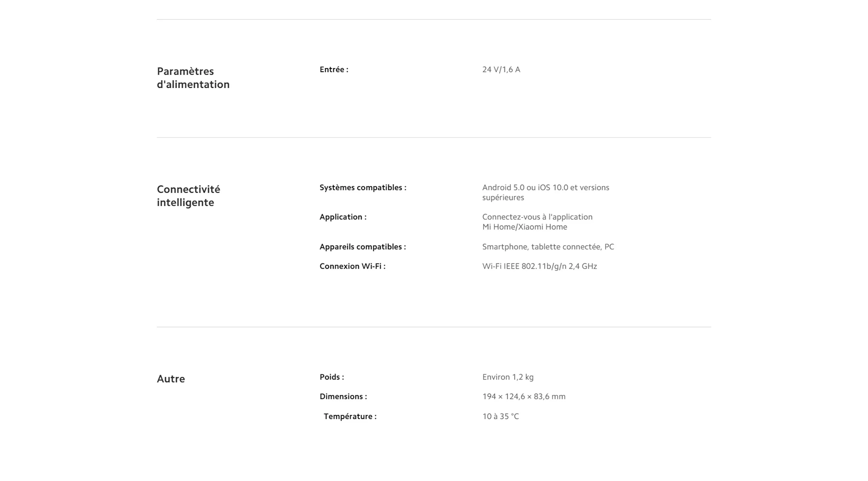Screen dimensions: 868x481
Task: Select the Entrée label
Action: click(x=334, y=70)
